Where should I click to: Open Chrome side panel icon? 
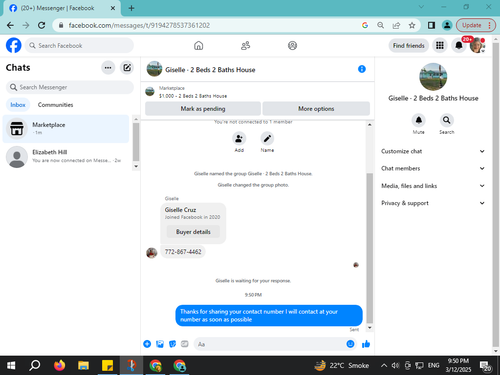click(x=431, y=25)
